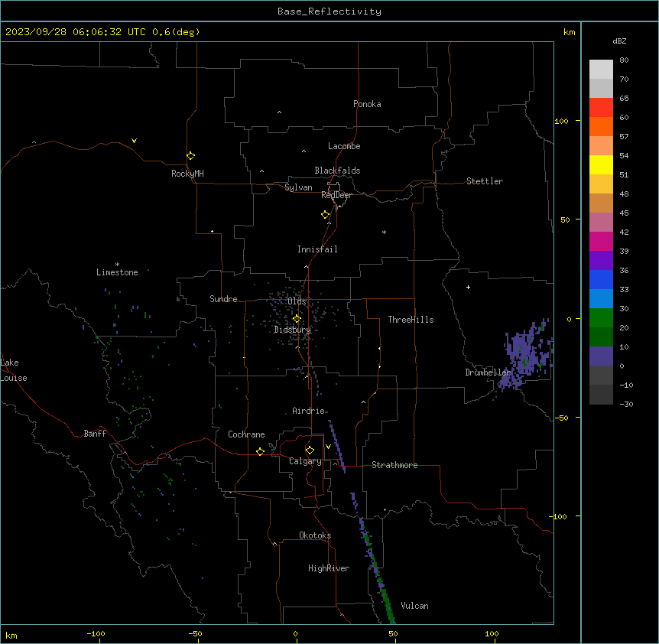This screenshot has width=659, height=644.
Task: Click the Blackfalds label
Action: (x=337, y=171)
